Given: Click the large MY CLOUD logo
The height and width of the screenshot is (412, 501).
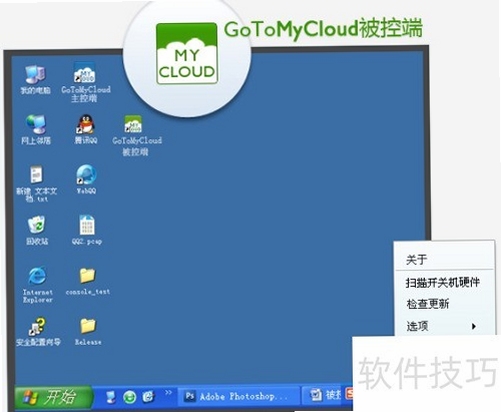Looking at the screenshot, I should (187, 53).
